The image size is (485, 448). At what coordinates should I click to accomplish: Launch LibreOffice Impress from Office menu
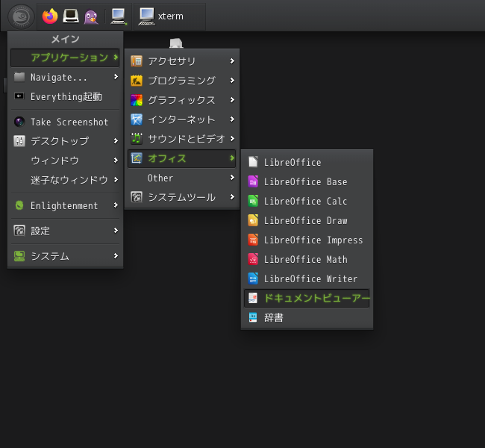(307, 240)
